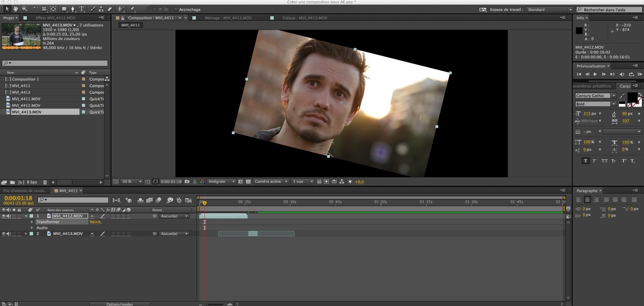644x306 pixels.
Task: Take a snapshot of the composition view
Action: [187, 181]
